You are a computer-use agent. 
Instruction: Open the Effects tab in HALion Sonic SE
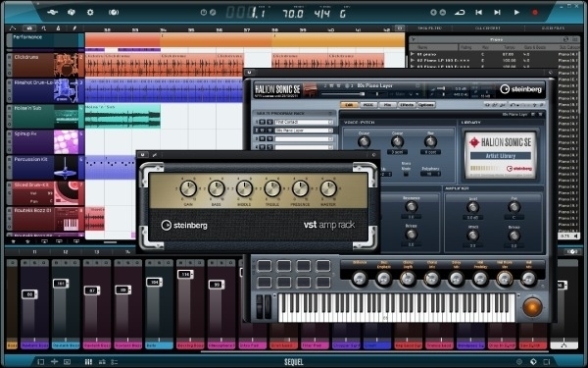[x=406, y=105]
